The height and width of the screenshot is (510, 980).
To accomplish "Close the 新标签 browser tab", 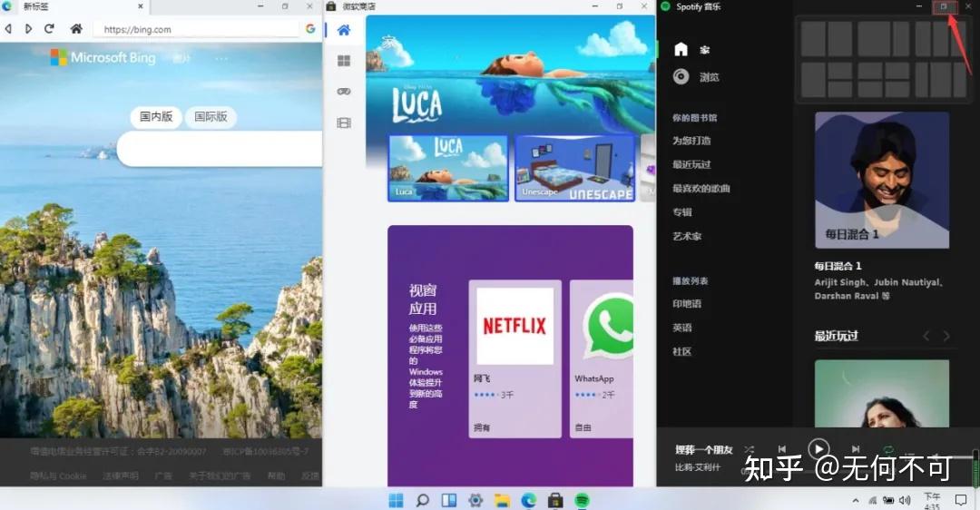I will (140, 6).
